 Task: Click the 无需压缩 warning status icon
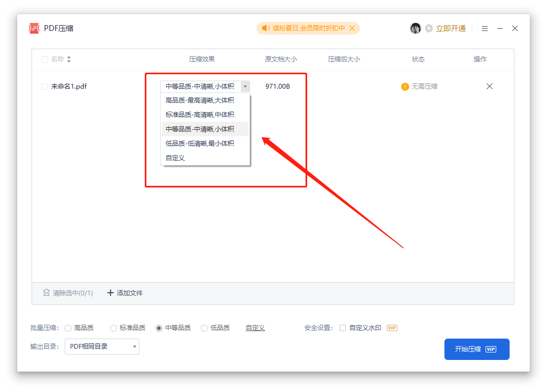(x=405, y=87)
